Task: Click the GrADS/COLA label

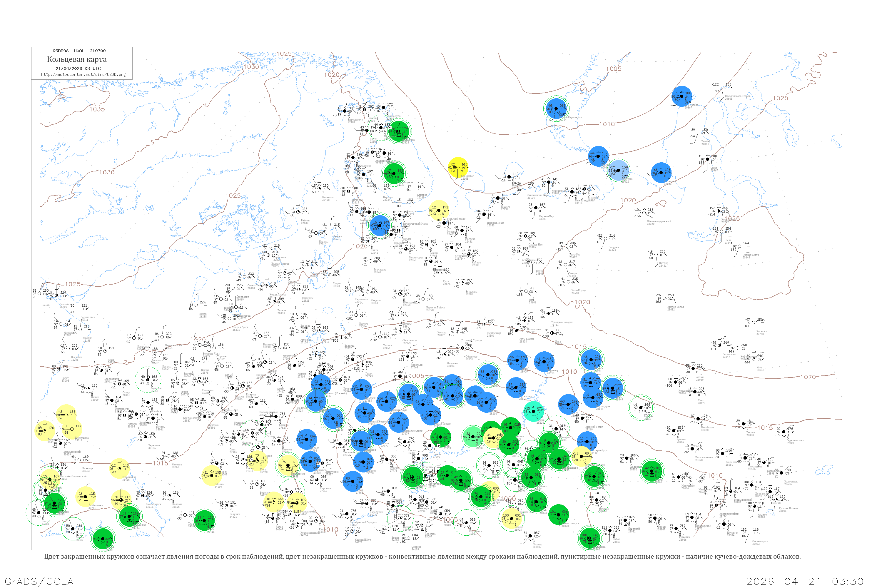Action: 39,581
